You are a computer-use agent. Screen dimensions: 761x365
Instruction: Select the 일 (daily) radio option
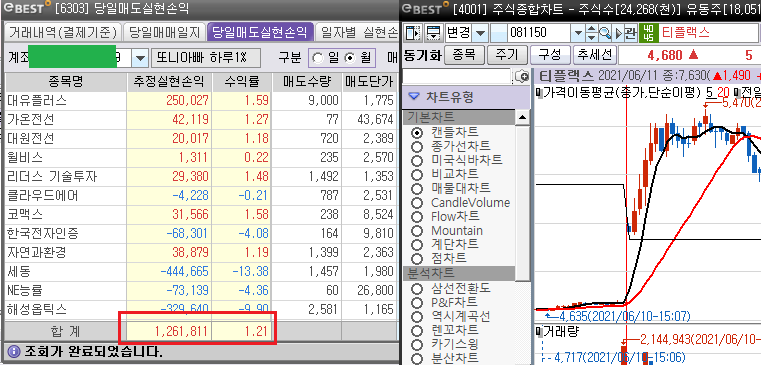click(318, 58)
